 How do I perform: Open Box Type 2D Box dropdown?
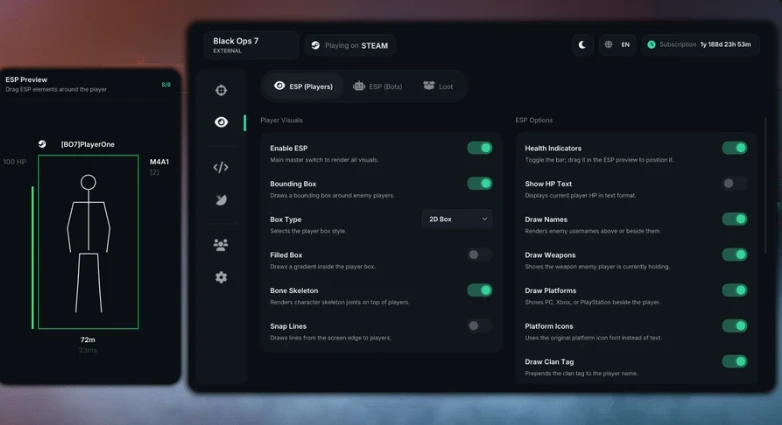pyautogui.click(x=457, y=219)
